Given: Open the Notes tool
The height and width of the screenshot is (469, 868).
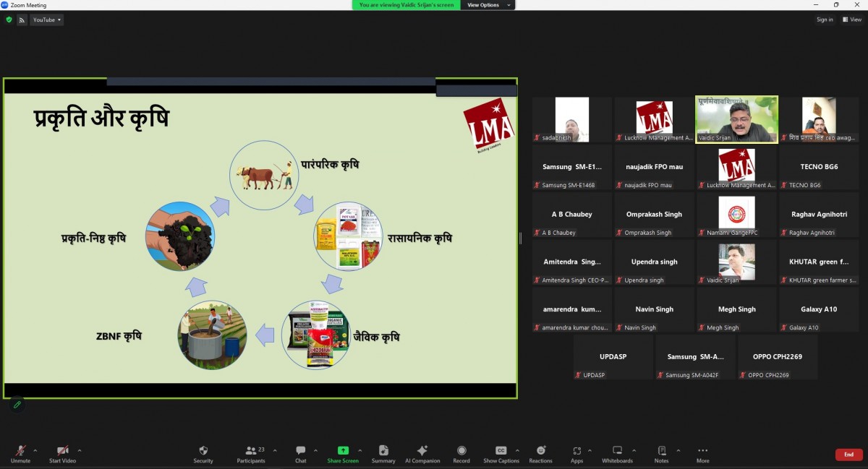Looking at the screenshot, I should (661, 454).
